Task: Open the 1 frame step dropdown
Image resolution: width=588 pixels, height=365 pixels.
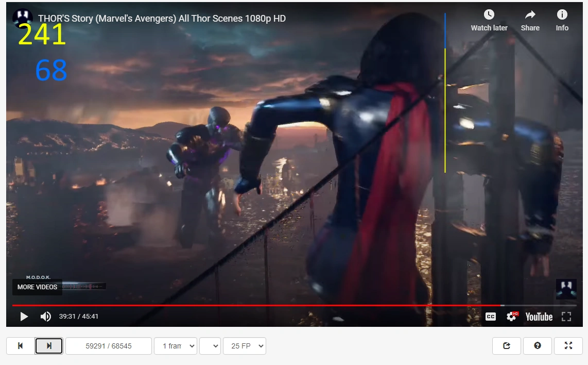Action: click(x=176, y=346)
